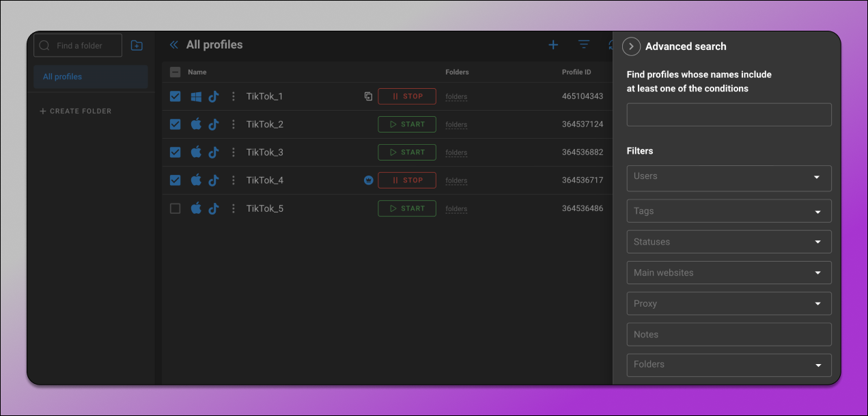Viewport: 868px width, 416px height.
Task: Click profile ID 364536486
Action: (x=583, y=208)
